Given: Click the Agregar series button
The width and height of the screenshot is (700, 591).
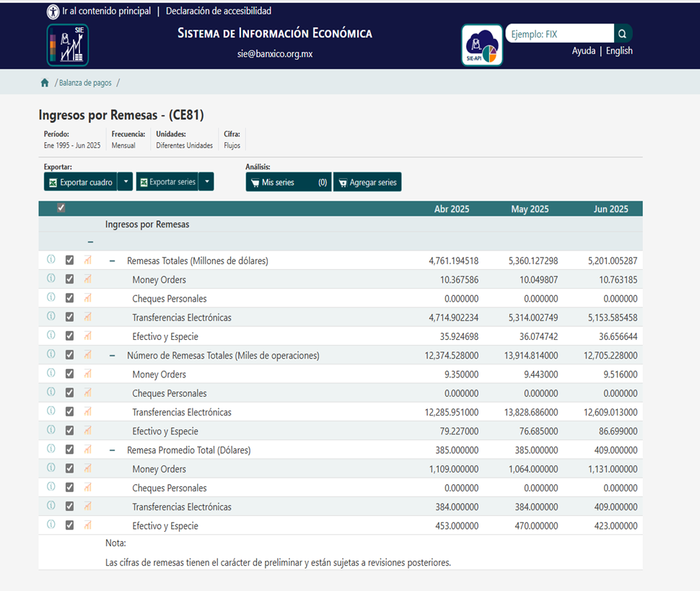Looking at the screenshot, I should point(367,183).
